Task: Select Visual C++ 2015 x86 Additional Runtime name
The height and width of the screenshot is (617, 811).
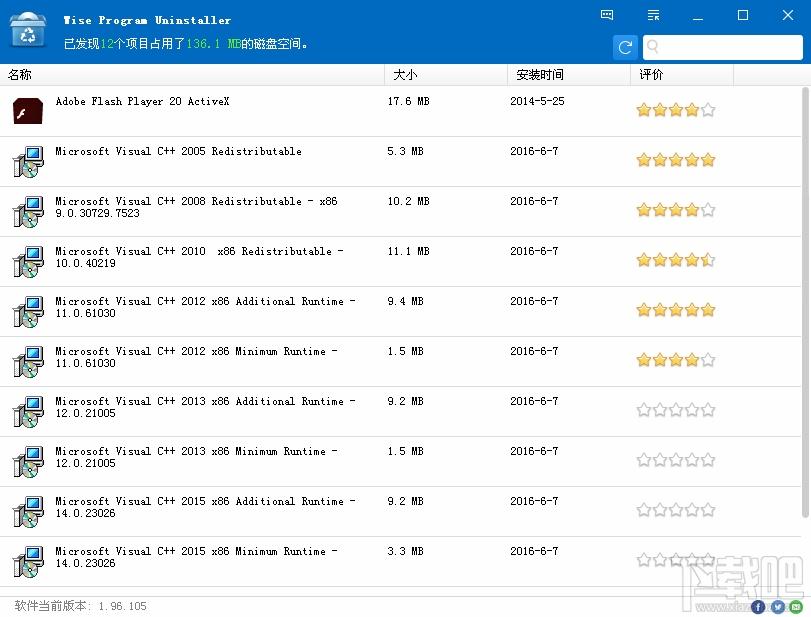Action: 205,507
